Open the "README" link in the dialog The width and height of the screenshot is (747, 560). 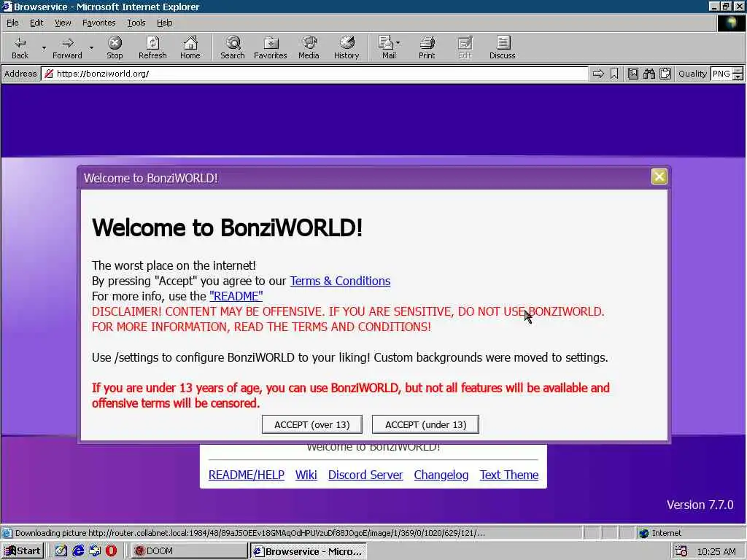[x=236, y=296]
